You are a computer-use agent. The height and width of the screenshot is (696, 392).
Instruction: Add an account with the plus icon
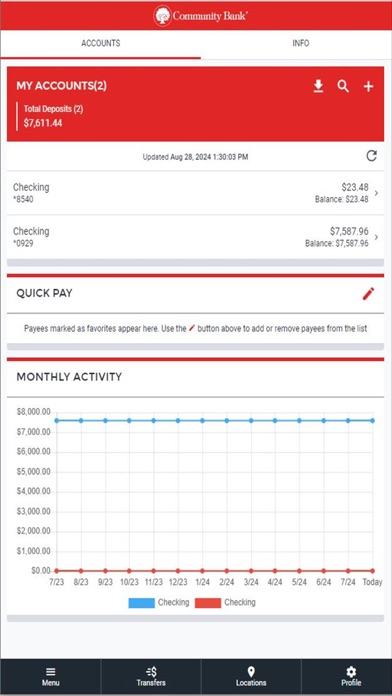click(368, 87)
